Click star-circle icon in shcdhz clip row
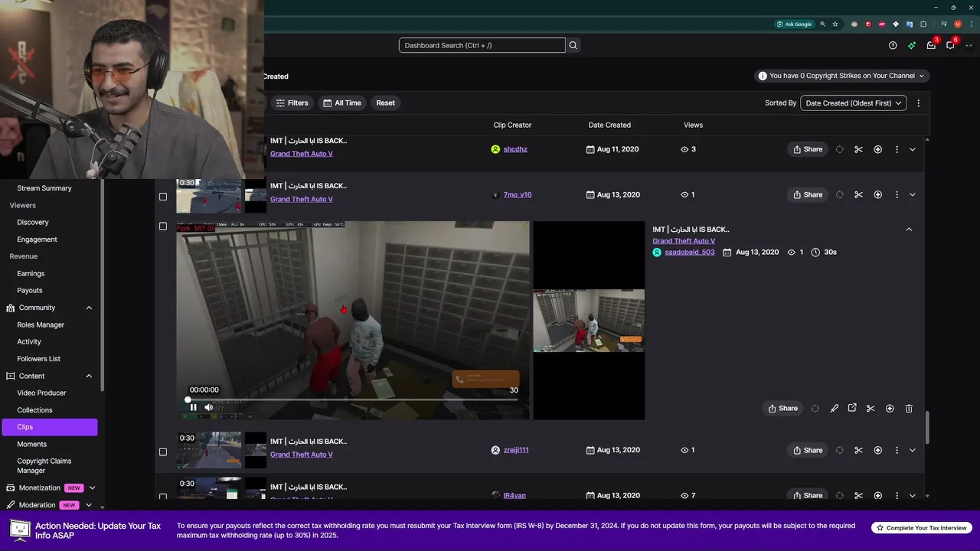980x551 pixels. pos(878,149)
